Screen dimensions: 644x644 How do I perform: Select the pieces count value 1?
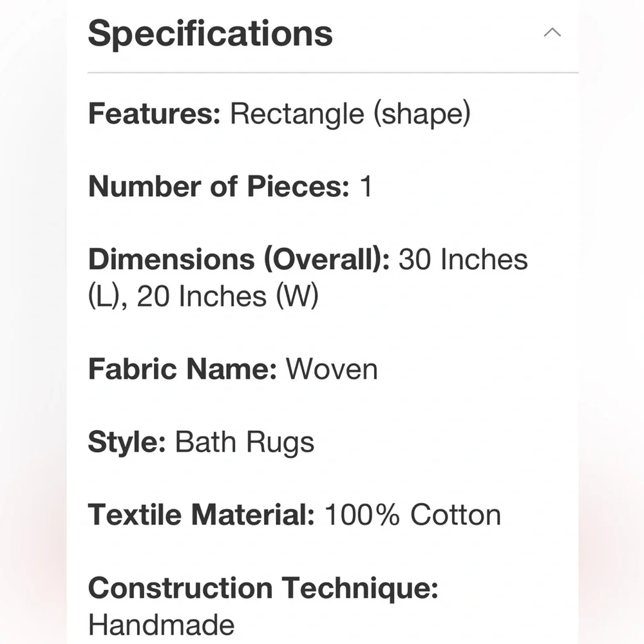(366, 187)
